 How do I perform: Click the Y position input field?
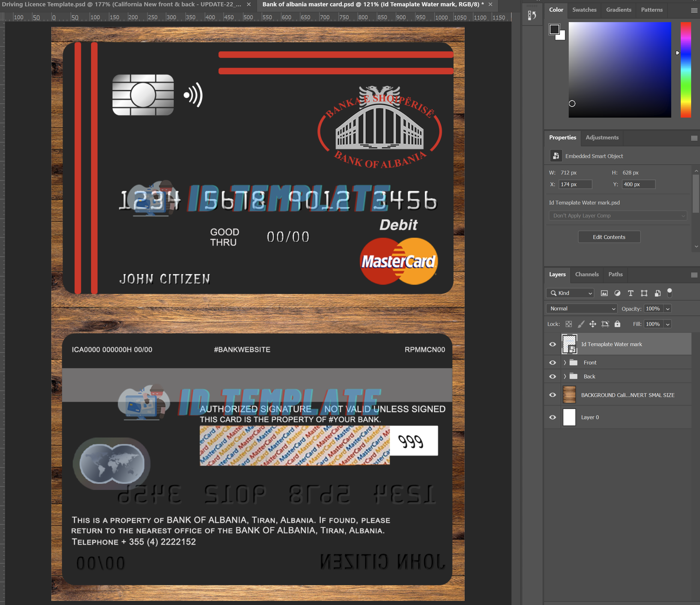pyautogui.click(x=638, y=184)
